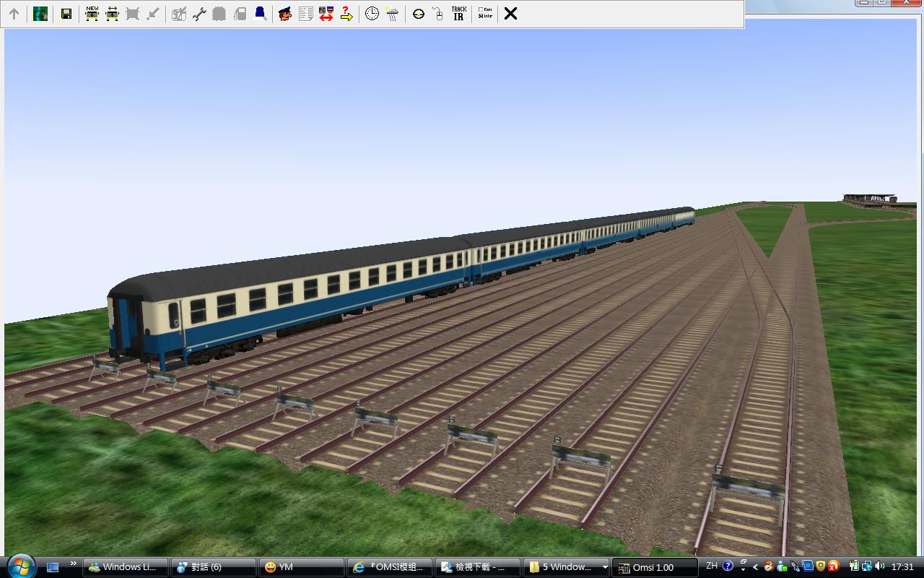The image size is (924, 578).
Task: Show hidden tray icons with the arrow
Action: pos(755,567)
